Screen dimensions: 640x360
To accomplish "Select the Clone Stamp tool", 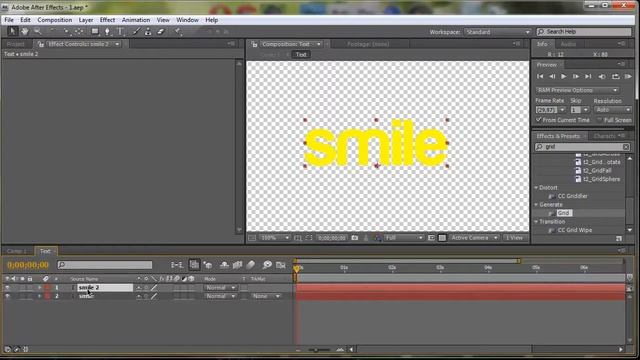I will pos(148,31).
